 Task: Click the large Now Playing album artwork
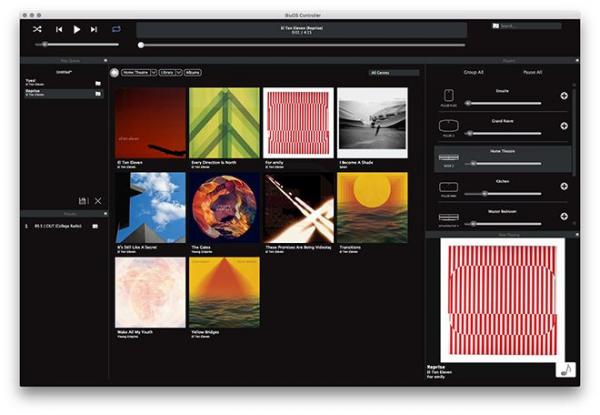click(x=502, y=300)
